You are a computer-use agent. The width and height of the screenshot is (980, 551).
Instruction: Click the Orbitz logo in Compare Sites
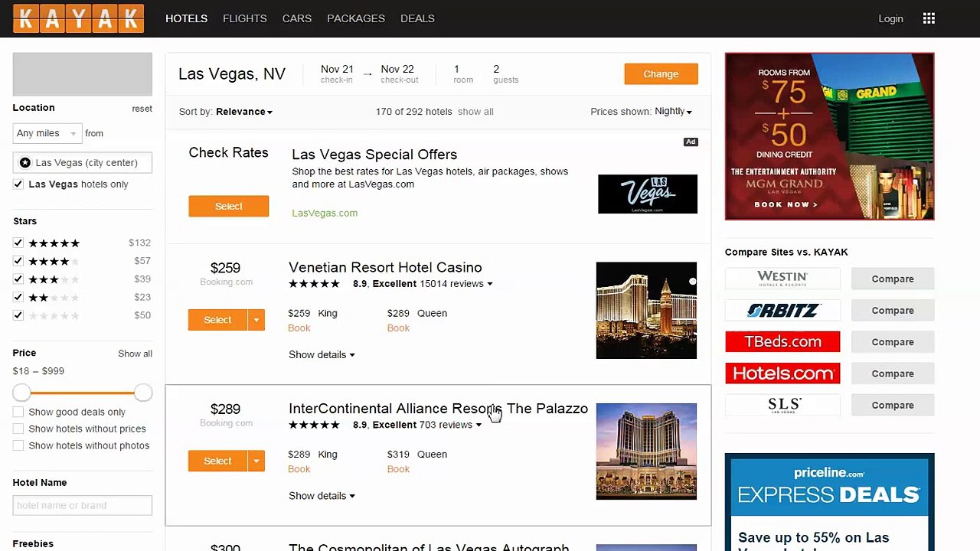tap(782, 310)
